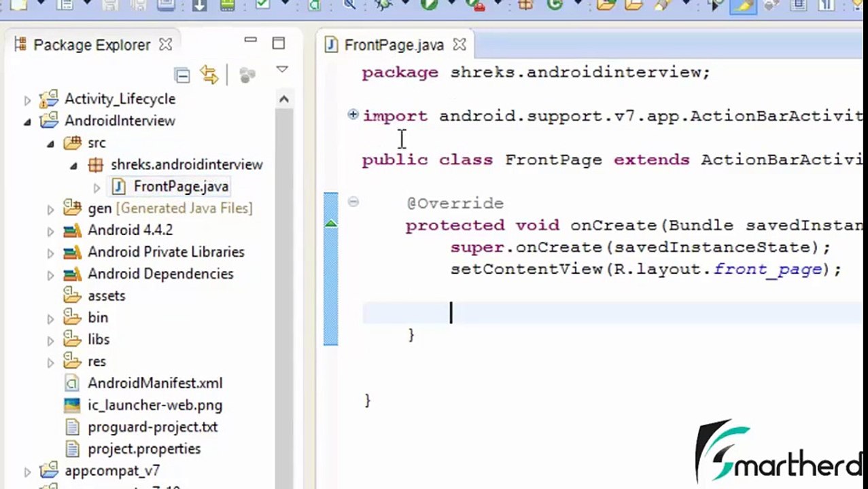
Task: Click the override marker beside onCreate
Action: tap(331, 223)
